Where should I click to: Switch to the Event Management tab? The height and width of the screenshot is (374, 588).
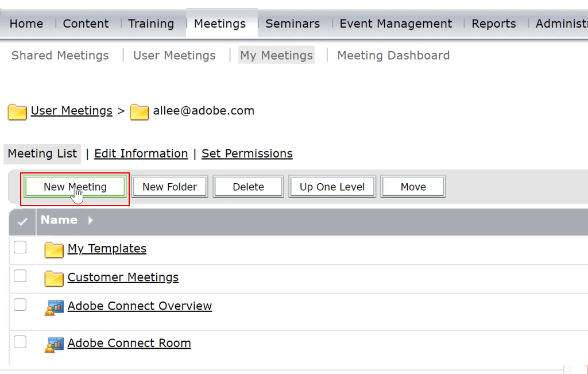click(x=396, y=24)
